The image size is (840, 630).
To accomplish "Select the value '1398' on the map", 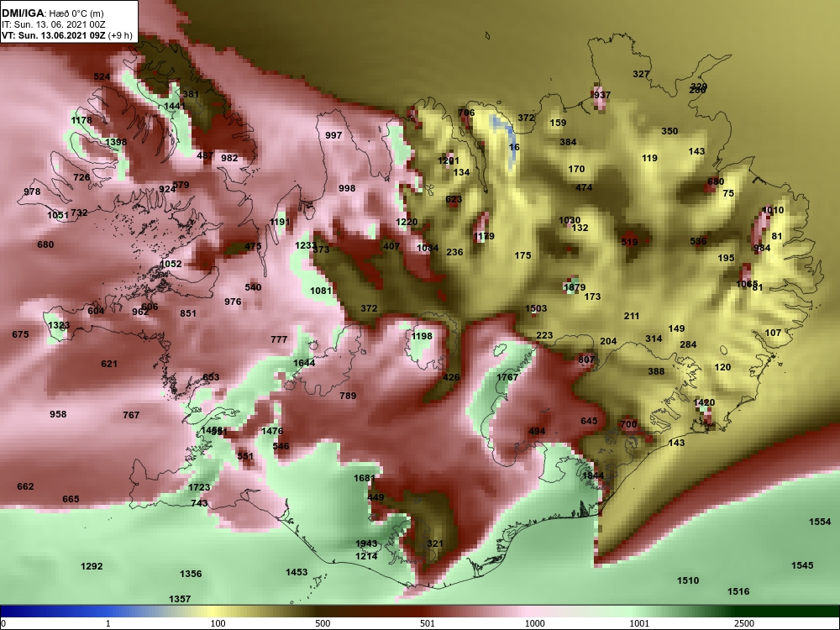I will (x=116, y=142).
